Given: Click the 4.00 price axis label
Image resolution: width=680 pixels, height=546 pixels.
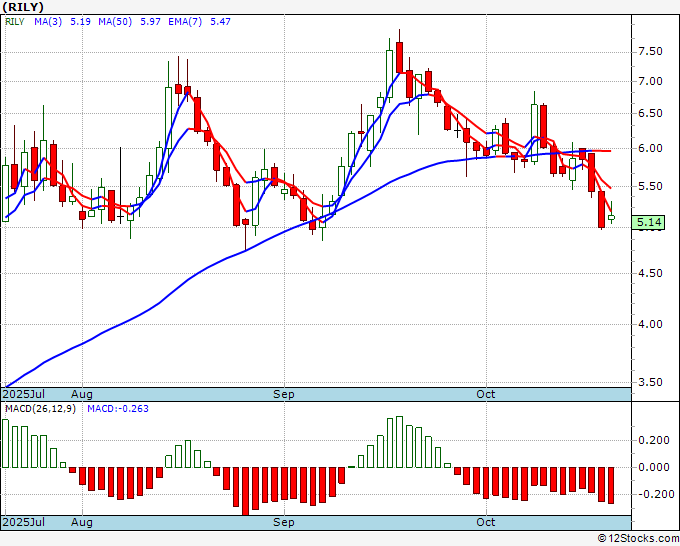Looking at the screenshot, I should tap(650, 324).
